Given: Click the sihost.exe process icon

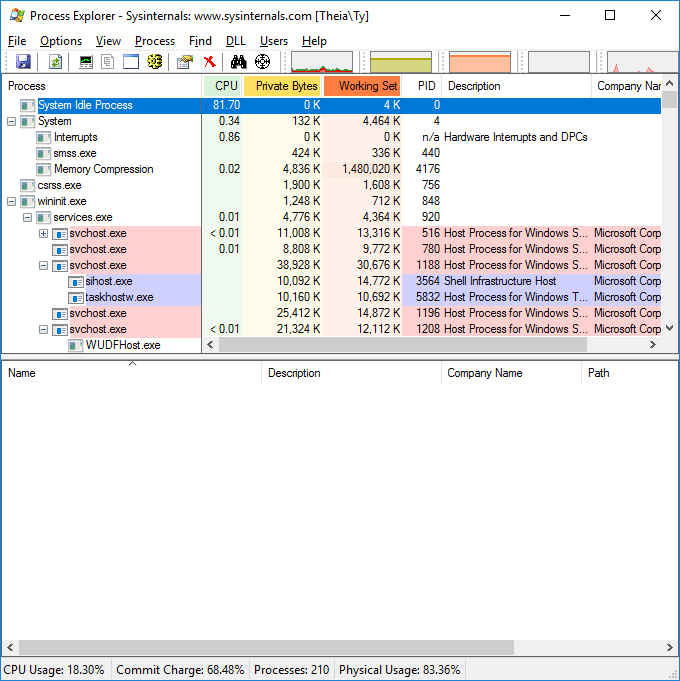Looking at the screenshot, I should (x=76, y=282).
